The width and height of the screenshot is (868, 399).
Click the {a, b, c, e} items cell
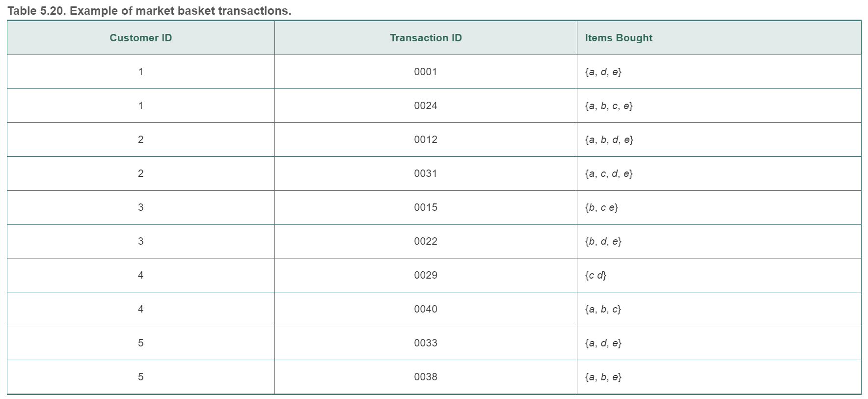pyautogui.click(x=719, y=106)
